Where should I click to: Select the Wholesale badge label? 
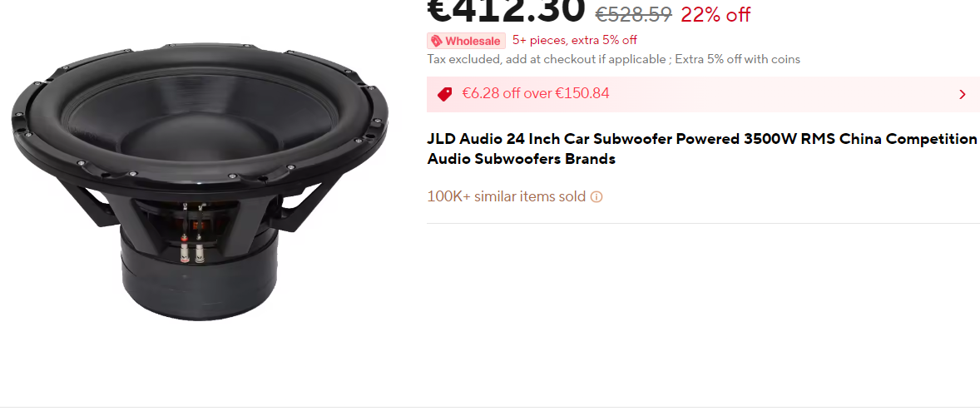[466, 42]
